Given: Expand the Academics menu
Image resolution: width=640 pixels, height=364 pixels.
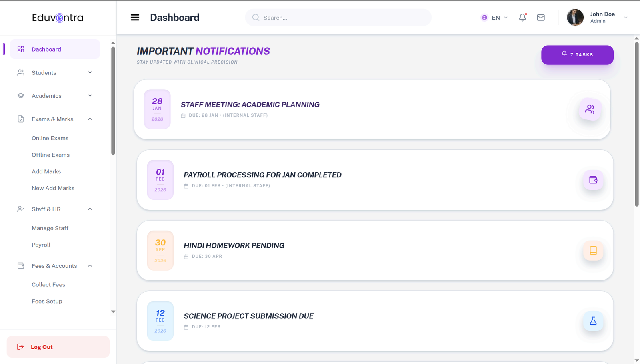Looking at the screenshot, I should pos(90,96).
